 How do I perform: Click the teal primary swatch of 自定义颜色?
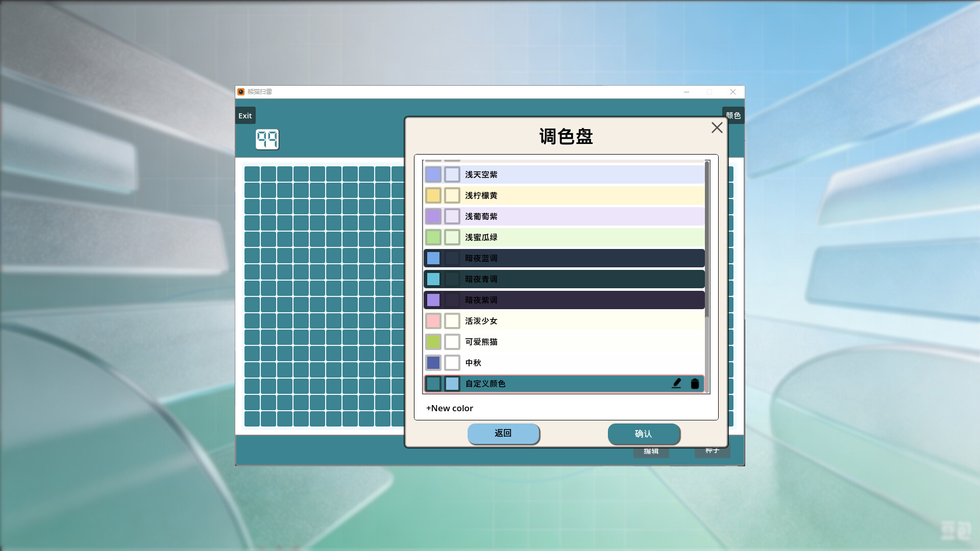pyautogui.click(x=433, y=384)
